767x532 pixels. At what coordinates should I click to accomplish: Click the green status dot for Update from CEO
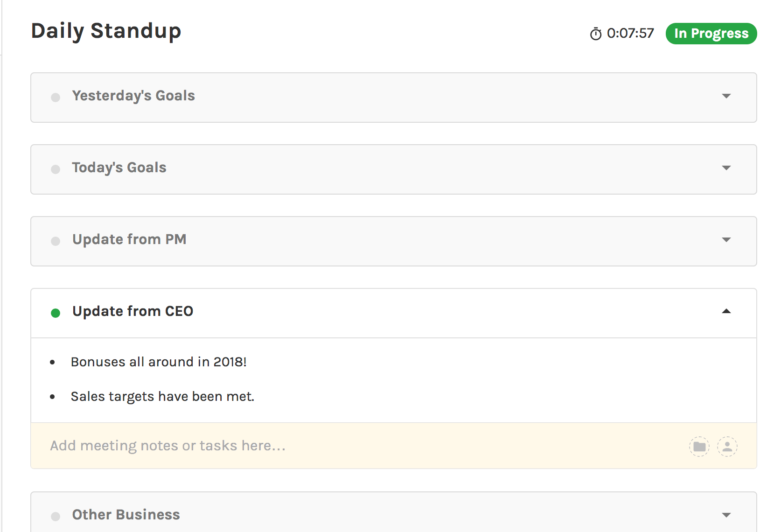(56, 313)
